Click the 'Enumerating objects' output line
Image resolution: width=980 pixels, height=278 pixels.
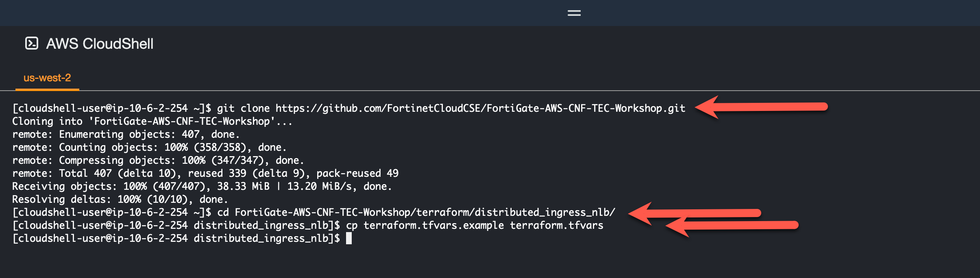(126, 134)
